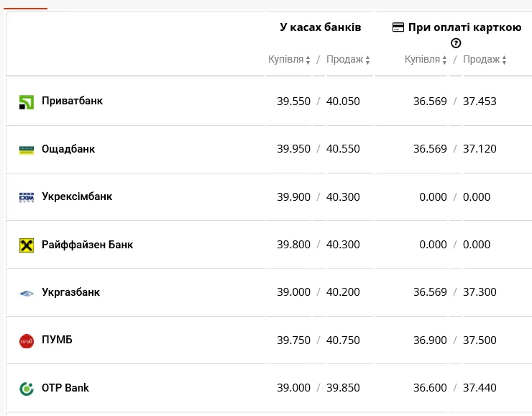This screenshot has height=416, width=532.
Task: Sort bank cash desks by Продаж
Action: click(x=348, y=60)
